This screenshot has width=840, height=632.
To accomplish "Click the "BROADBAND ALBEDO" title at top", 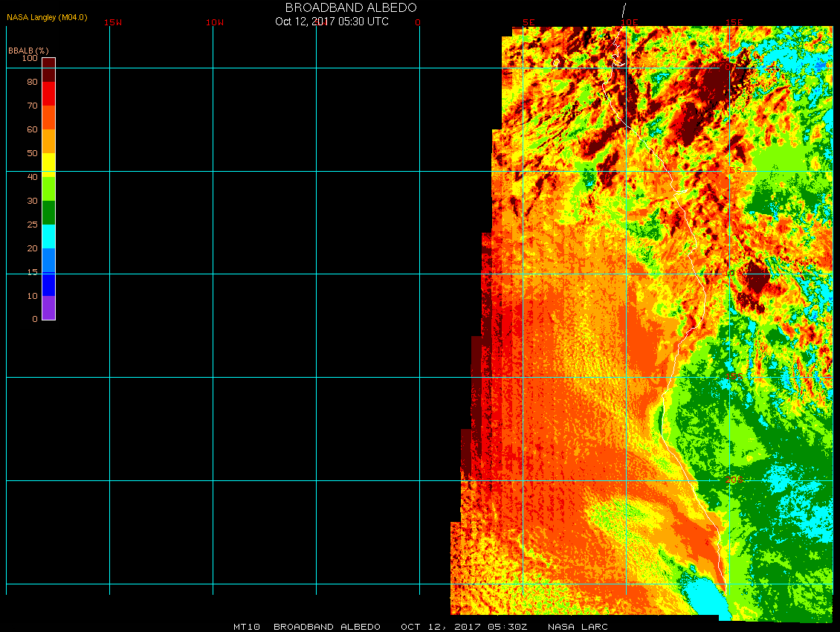I will coord(351,7).
